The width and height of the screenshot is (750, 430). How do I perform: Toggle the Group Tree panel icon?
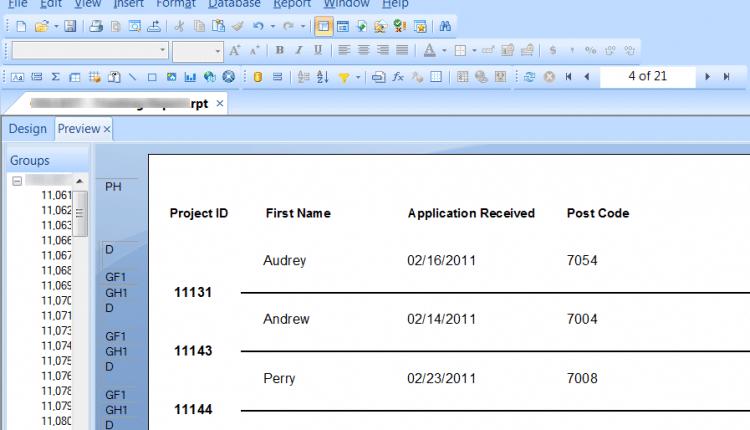(x=324, y=26)
